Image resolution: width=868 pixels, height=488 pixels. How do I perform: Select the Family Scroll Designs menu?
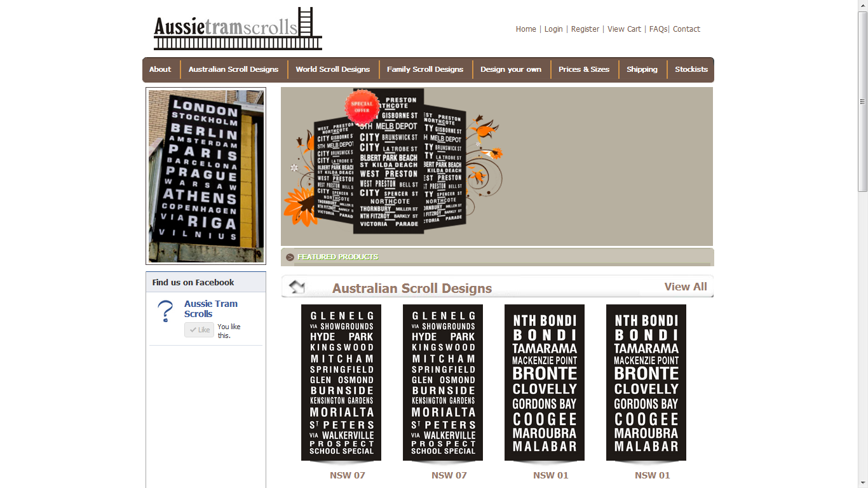click(425, 69)
